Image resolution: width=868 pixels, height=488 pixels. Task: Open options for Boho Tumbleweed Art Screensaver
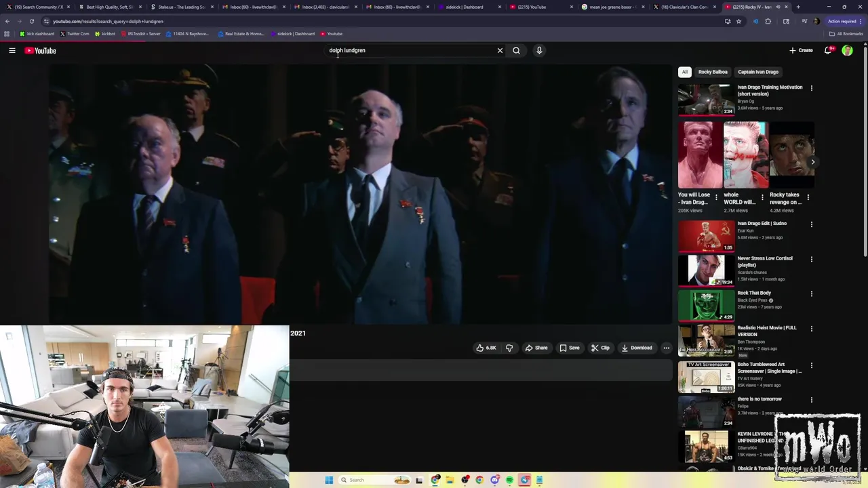click(811, 365)
